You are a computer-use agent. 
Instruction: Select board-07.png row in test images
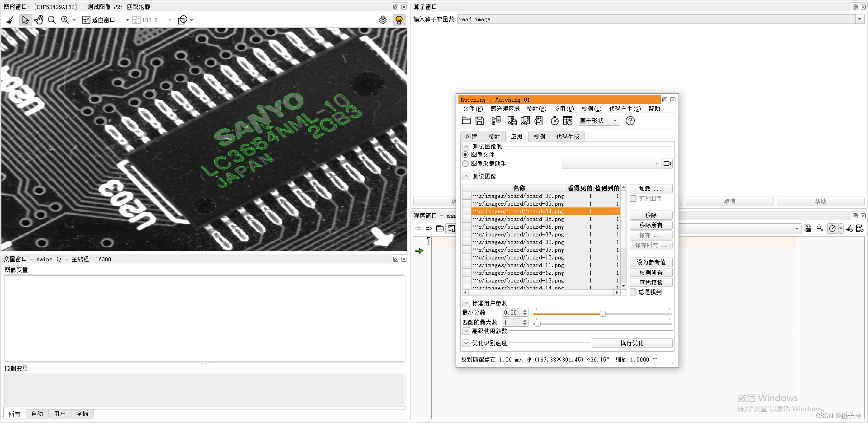point(545,235)
